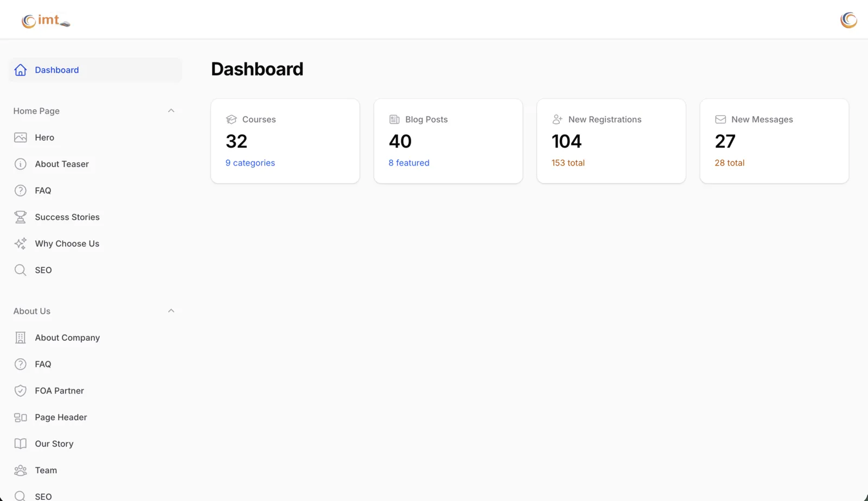Viewport: 868px width, 501px height.
Task: Click the New Registrations card label
Action: click(x=605, y=119)
